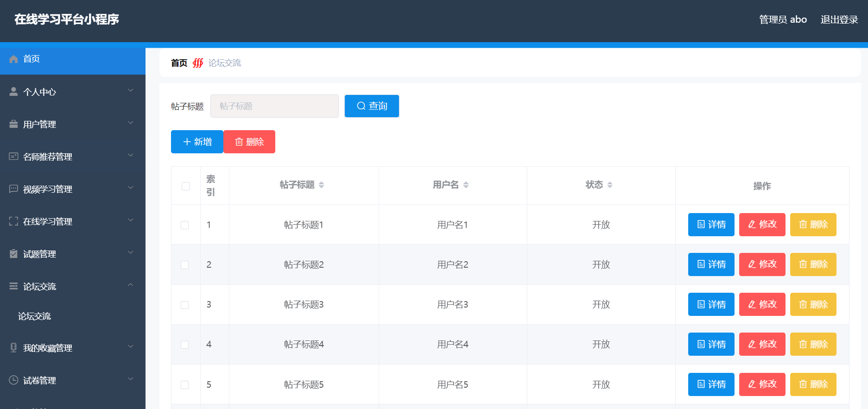Open 详情 for 帖子标题4
This screenshot has height=409, width=868.
[711, 344]
